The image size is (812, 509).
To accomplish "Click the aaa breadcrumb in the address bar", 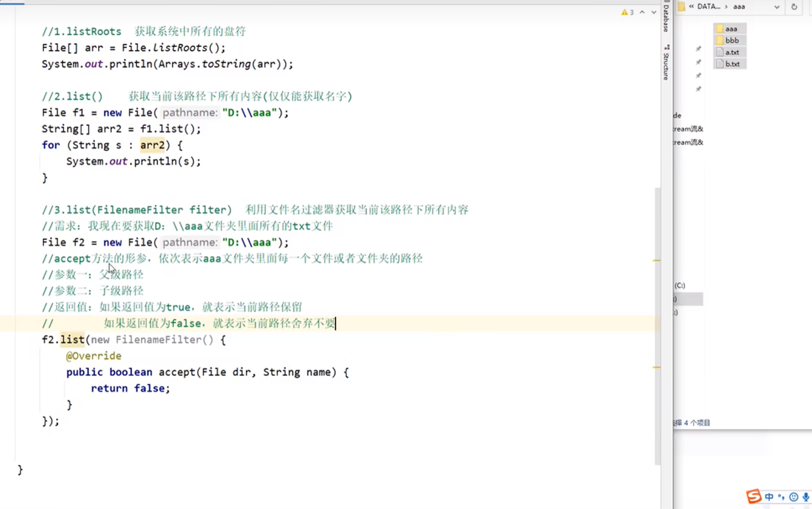I will coord(739,6).
